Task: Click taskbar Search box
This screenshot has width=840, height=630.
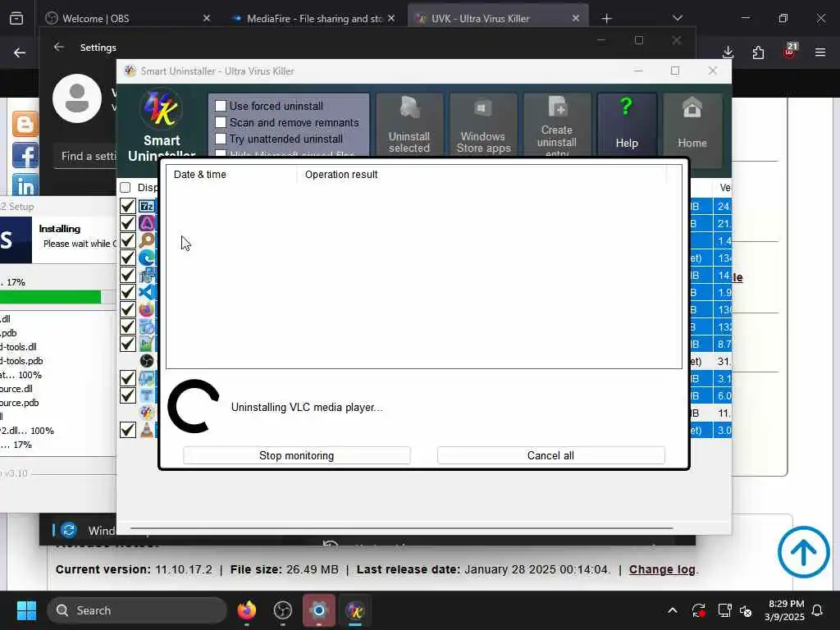Action: [137, 610]
